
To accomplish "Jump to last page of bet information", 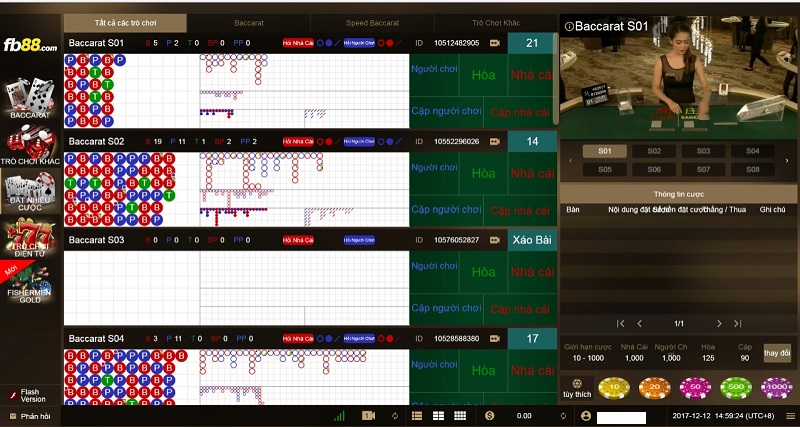I will point(737,323).
